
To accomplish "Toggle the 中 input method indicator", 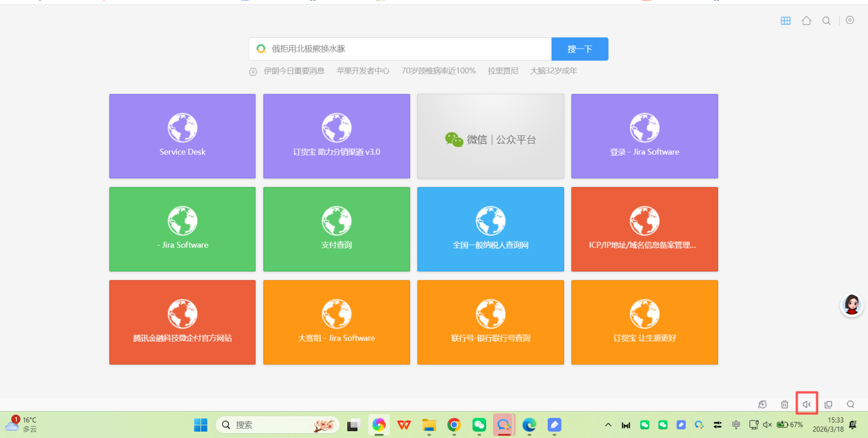I will pos(736,425).
